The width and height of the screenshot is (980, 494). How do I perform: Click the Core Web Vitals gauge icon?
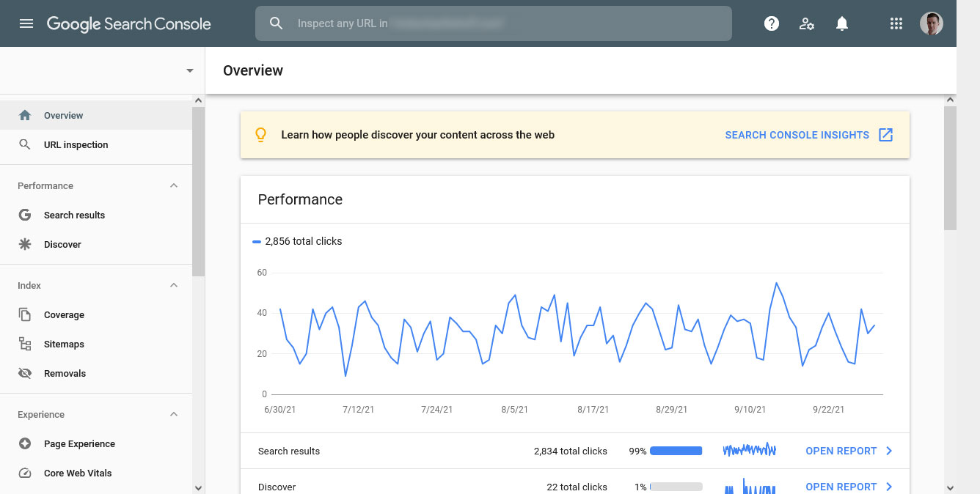pos(25,473)
